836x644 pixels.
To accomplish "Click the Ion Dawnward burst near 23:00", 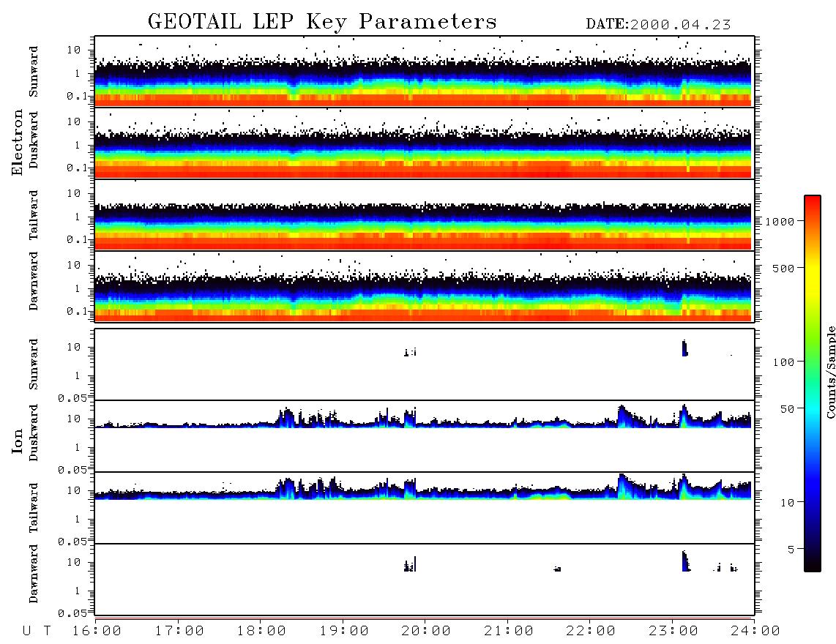I will coord(686,561).
